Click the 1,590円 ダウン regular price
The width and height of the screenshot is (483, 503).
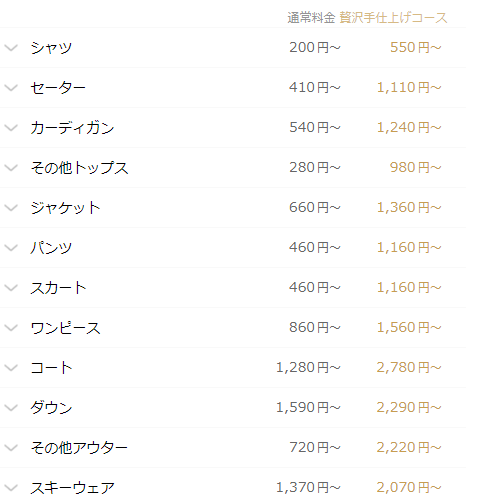pyautogui.click(x=308, y=407)
